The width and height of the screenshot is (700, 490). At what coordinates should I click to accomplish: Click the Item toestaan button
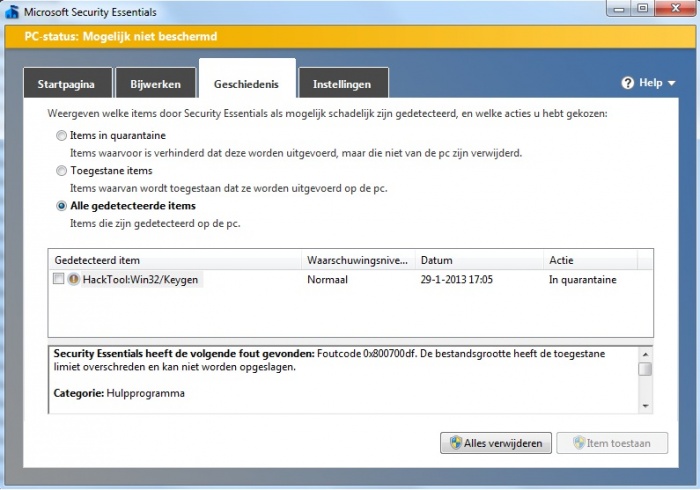[x=612, y=443]
